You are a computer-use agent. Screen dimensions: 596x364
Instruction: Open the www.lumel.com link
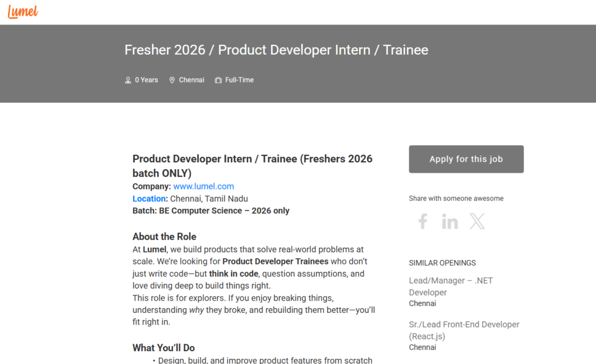coord(203,186)
